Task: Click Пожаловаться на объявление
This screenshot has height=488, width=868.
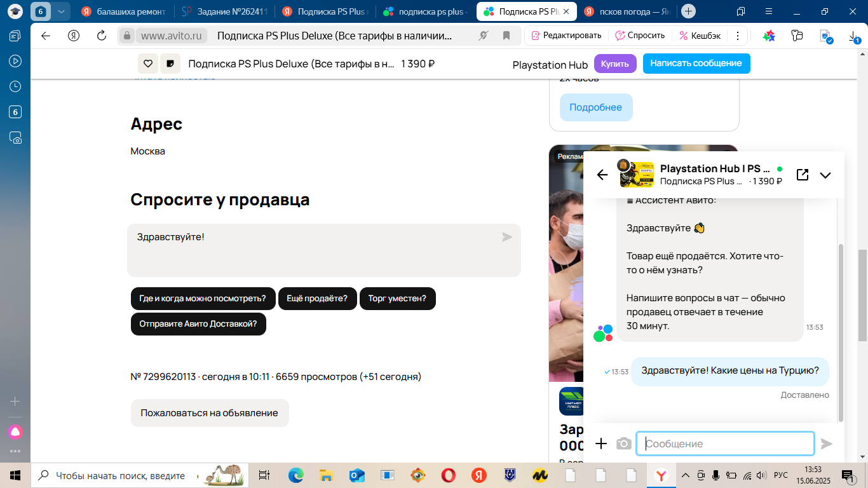Action: coord(210,413)
